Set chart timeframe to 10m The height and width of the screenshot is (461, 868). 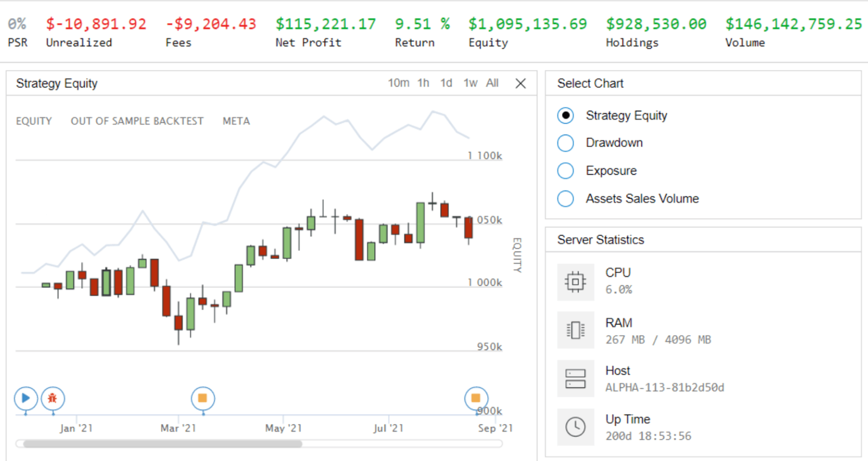click(x=398, y=83)
